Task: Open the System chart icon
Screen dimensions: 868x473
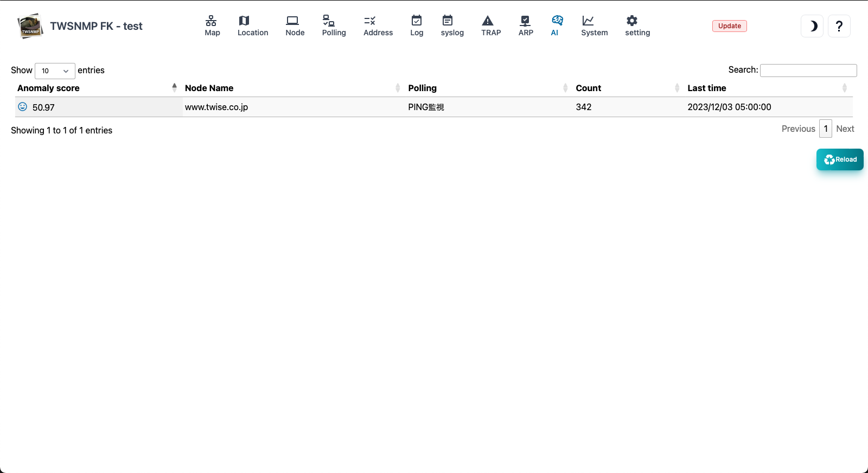Action: (x=588, y=21)
